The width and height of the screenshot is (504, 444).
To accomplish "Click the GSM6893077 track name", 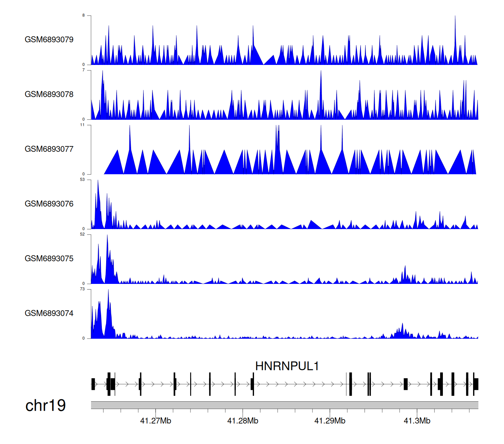I will [49, 149].
